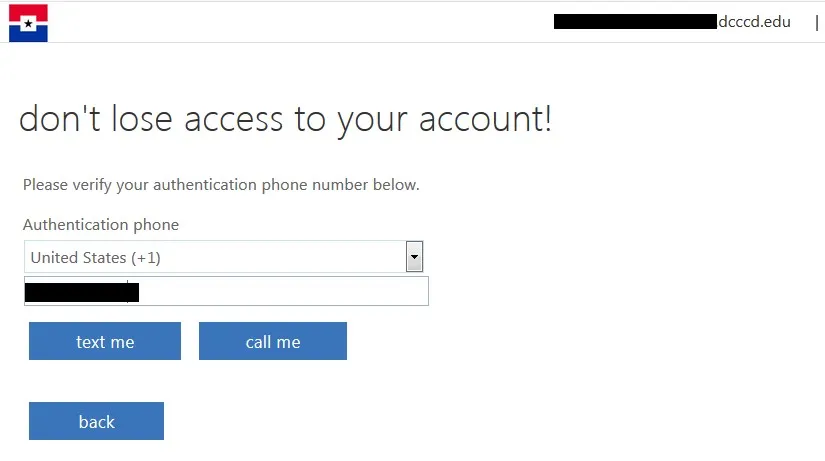Click the redacted phone number inside the field
The image size is (825, 461).
(x=81, y=291)
